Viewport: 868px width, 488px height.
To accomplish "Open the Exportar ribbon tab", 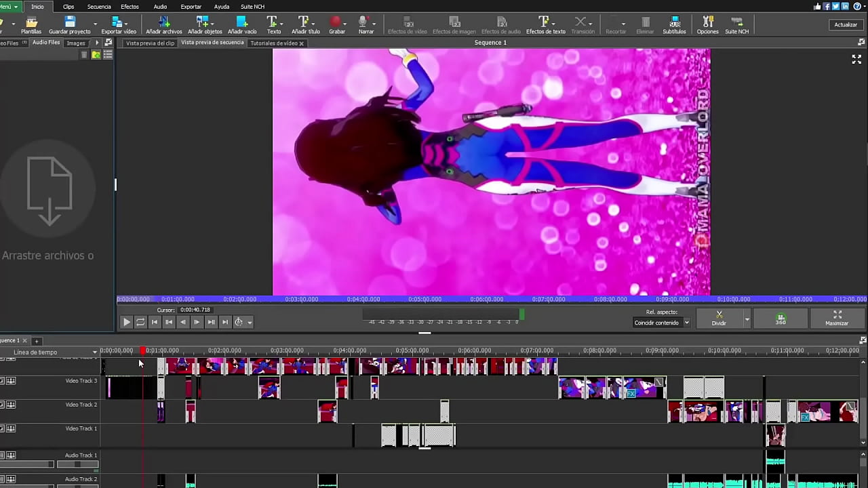I will tap(191, 6).
